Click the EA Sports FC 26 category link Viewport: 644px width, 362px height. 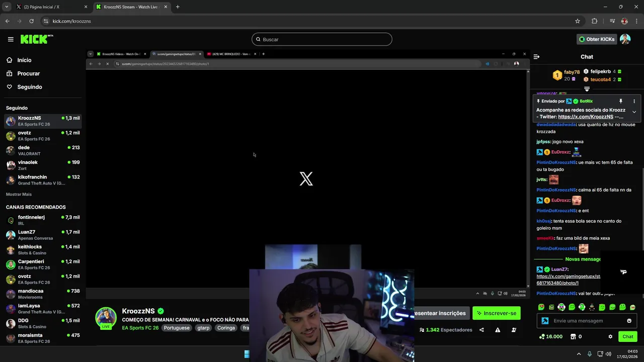coord(140,328)
